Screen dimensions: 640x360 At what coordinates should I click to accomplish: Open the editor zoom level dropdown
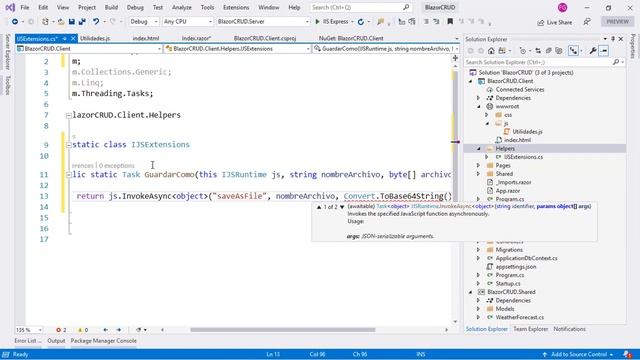(x=29, y=330)
